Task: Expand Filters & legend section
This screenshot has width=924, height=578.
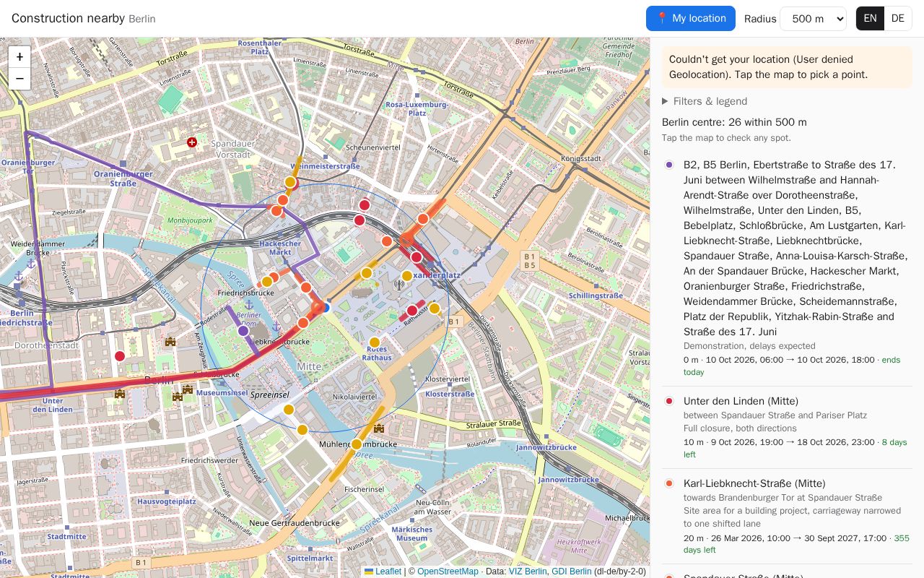Action: [x=705, y=101]
